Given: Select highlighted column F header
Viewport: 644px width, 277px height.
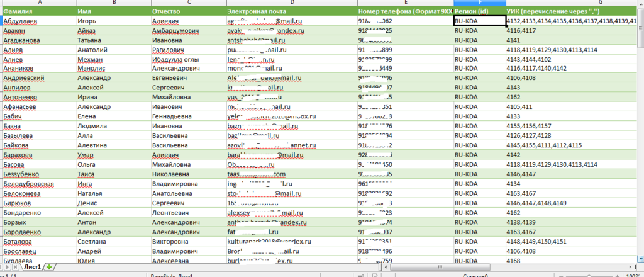Looking at the screenshot, I should click(x=479, y=3).
